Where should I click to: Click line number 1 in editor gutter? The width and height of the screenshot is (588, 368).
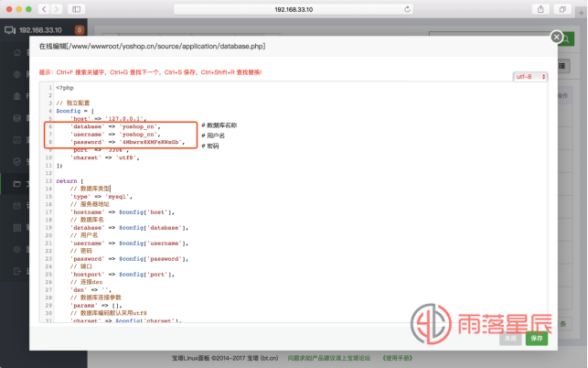(48, 88)
